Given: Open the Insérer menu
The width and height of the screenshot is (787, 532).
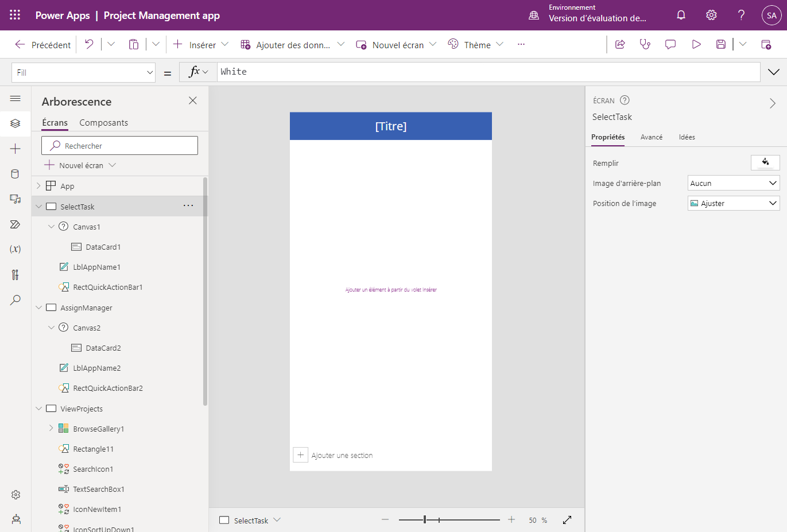Looking at the screenshot, I should (200, 45).
